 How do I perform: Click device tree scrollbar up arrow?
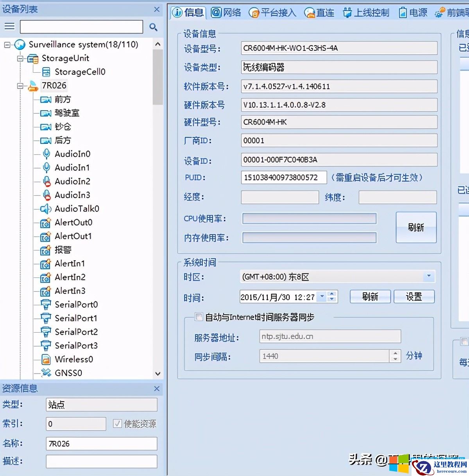click(158, 44)
